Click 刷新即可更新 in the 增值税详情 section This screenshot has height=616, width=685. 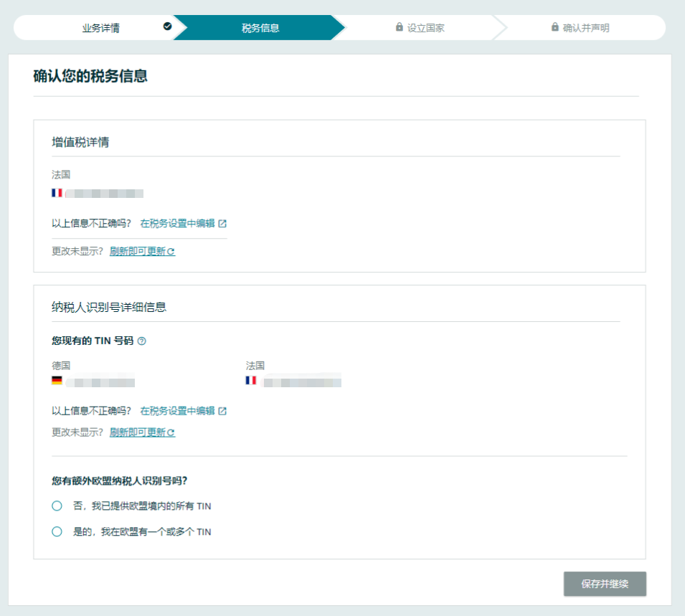click(x=138, y=251)
